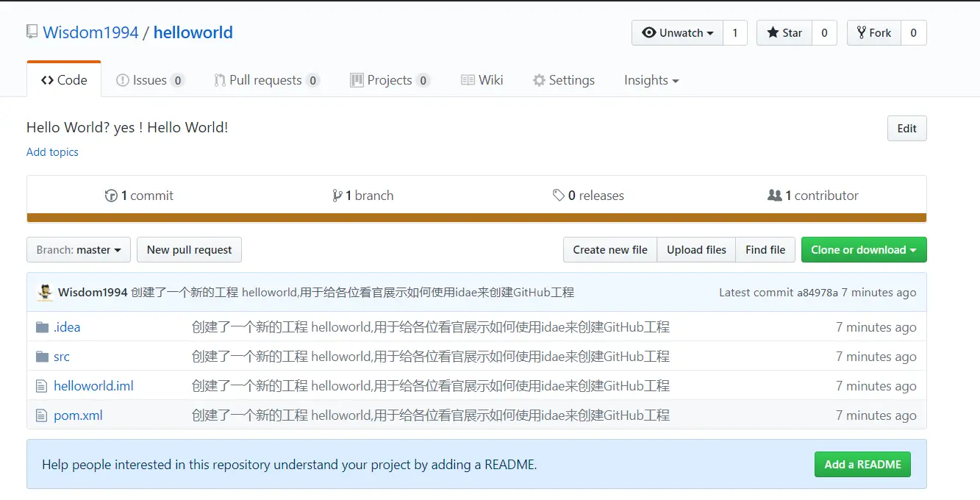Click the repository book icon beside Wisdom1994
This screenshot has height=500, width=980.
[x=32, y=32]
